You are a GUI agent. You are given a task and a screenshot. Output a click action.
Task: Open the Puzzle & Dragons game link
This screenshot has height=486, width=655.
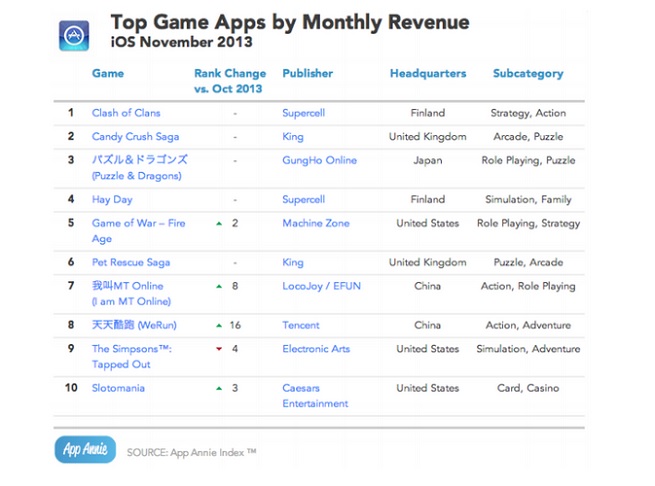[x=140, y=168]
